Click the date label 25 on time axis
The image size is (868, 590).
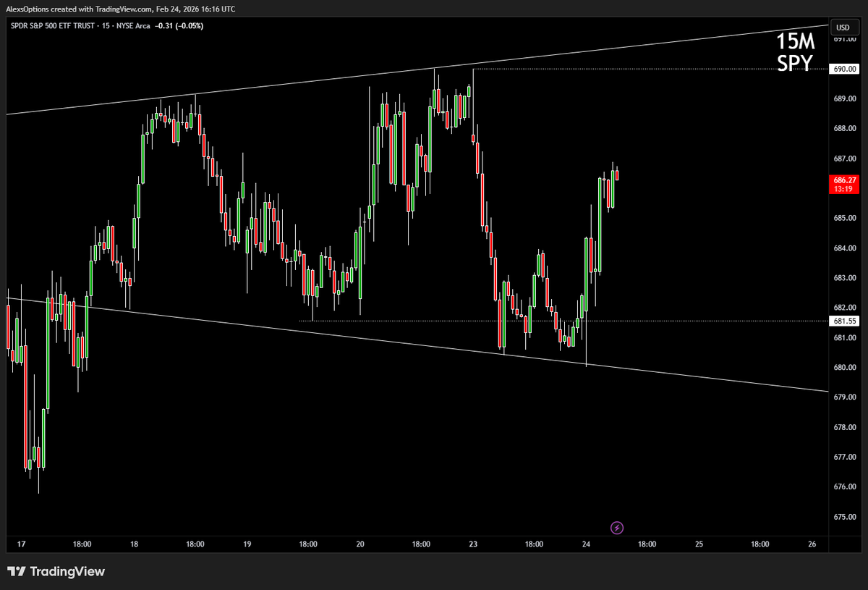click(x=699, y=544)
